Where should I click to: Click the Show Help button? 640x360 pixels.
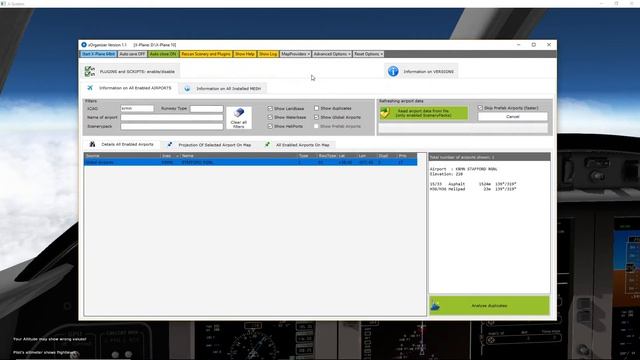244,54
